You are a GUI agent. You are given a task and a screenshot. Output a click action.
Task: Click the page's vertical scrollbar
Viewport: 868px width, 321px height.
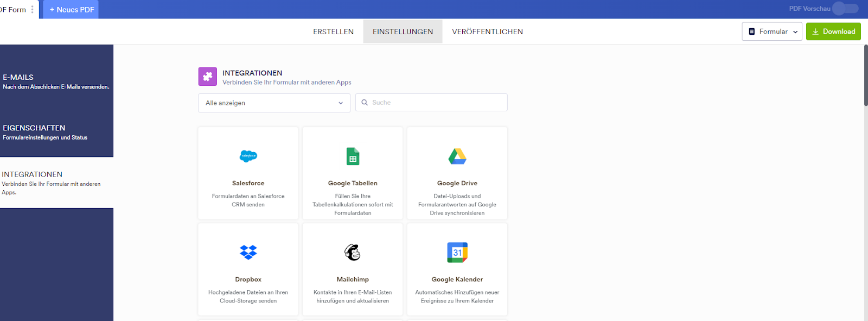pos(865,76)
